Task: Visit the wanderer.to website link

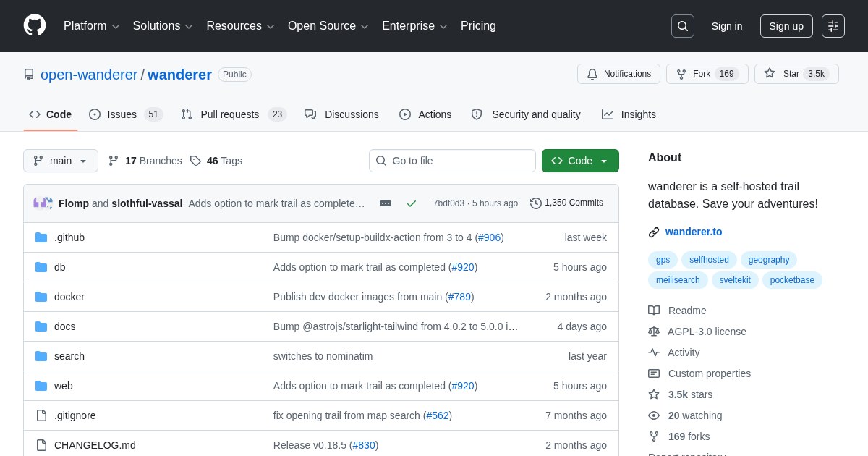Action: point(694,232)
